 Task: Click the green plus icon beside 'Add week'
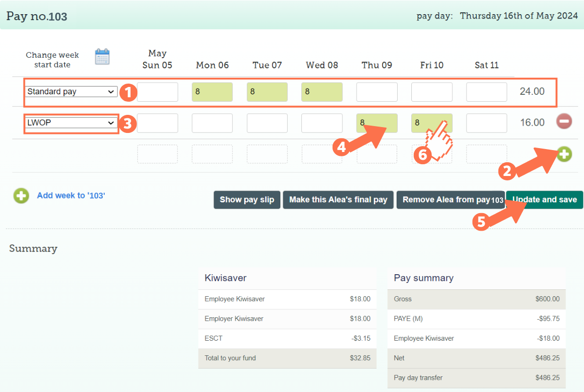point(21,196)
